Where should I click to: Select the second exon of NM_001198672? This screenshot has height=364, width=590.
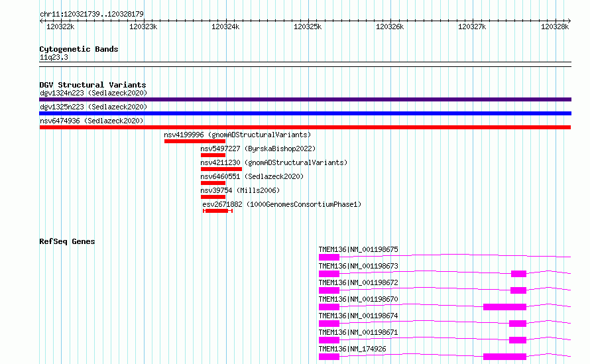(518, 290)
